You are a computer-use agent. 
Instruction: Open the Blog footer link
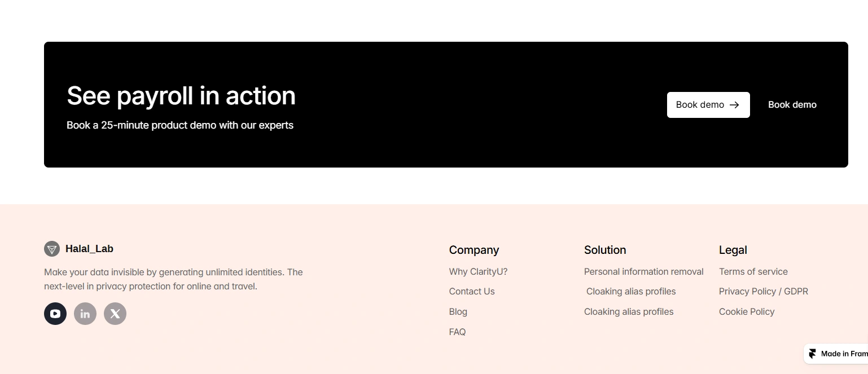(458, 312)
